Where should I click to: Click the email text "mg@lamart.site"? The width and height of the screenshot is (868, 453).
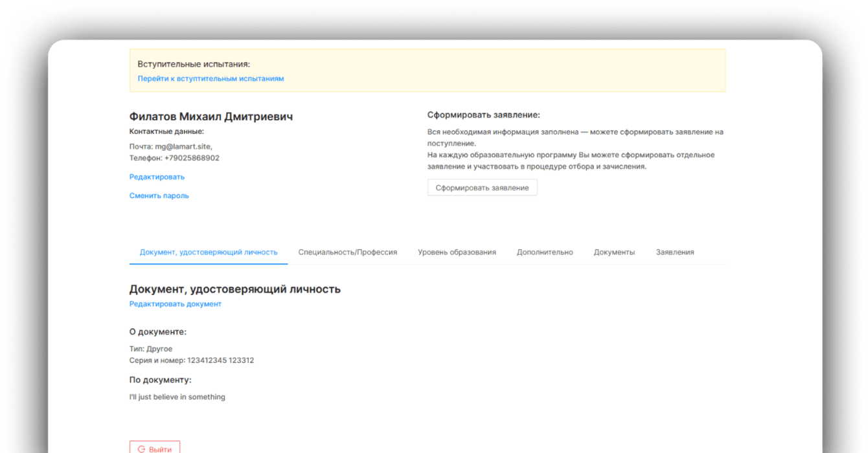tap(183, 146)
